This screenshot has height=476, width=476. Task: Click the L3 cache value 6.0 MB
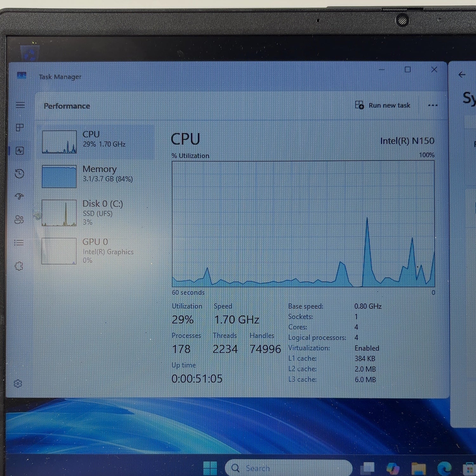(x=365, y=380)
